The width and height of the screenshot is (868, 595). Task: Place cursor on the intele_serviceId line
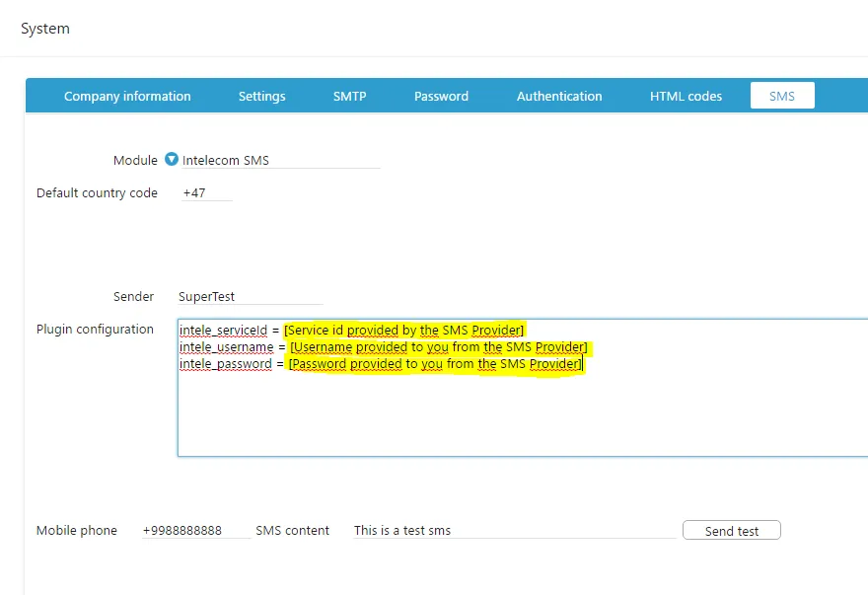click(x=351, y=331)
